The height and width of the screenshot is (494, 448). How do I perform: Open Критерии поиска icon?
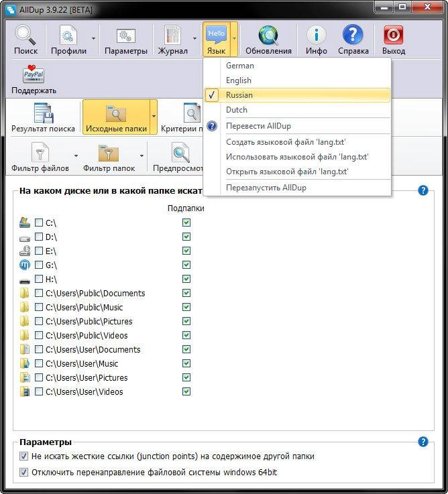(x=192, y=113)
